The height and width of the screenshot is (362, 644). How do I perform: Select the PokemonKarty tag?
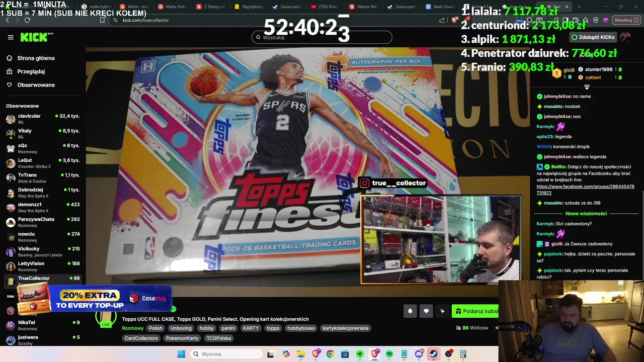pyautogui.click(x=182, y=338)
